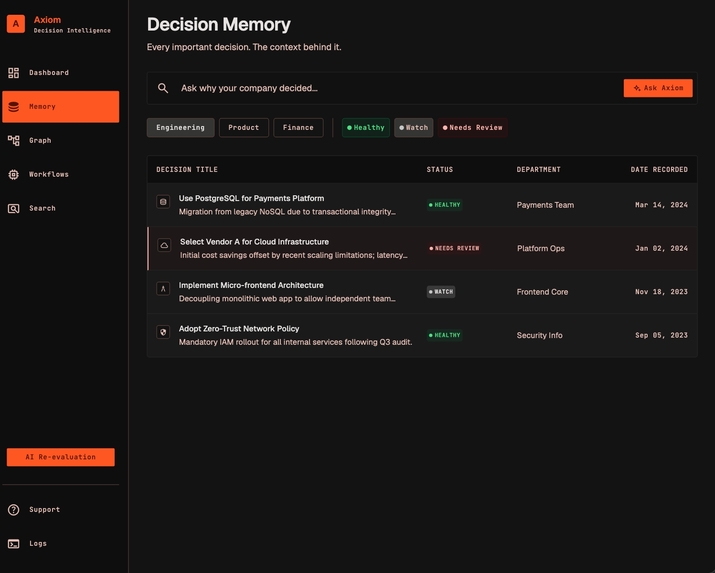Run AI Re-evaluation
The height and width of the screenshot is (573, 715).
[x=61, y=457]
